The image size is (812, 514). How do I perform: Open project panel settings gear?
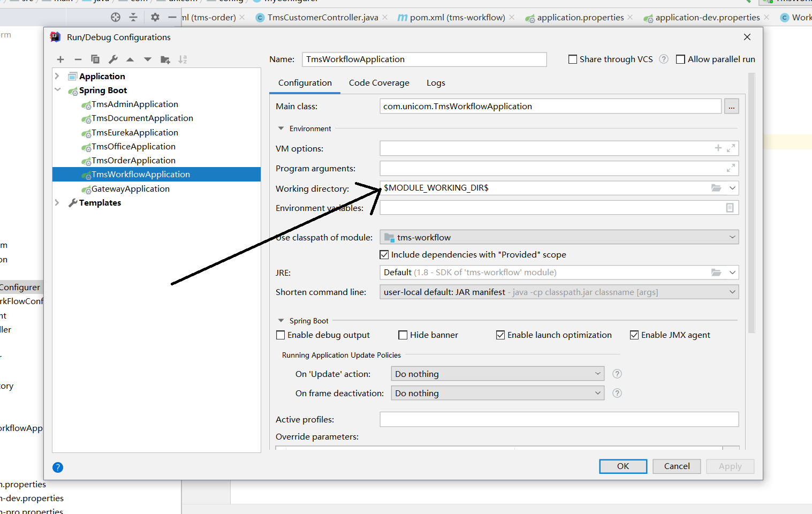pyautogui.click(x=155, y=17)
